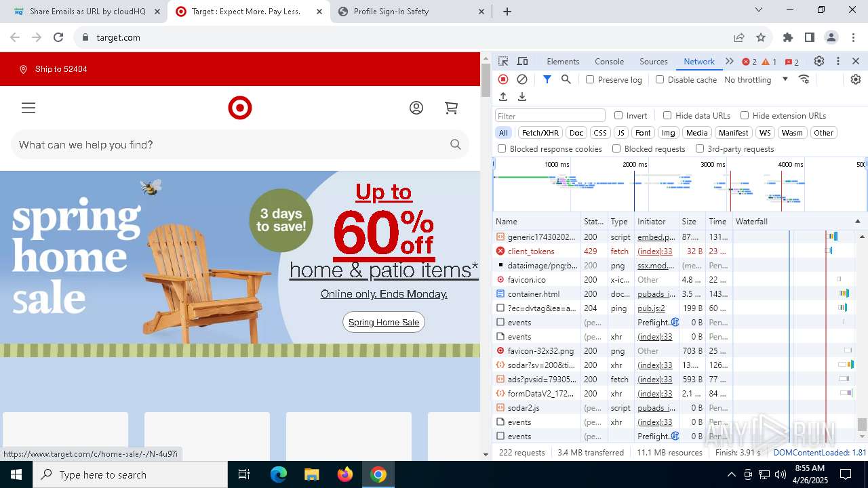Enable the Preserve log checkbox

point(590,79)
